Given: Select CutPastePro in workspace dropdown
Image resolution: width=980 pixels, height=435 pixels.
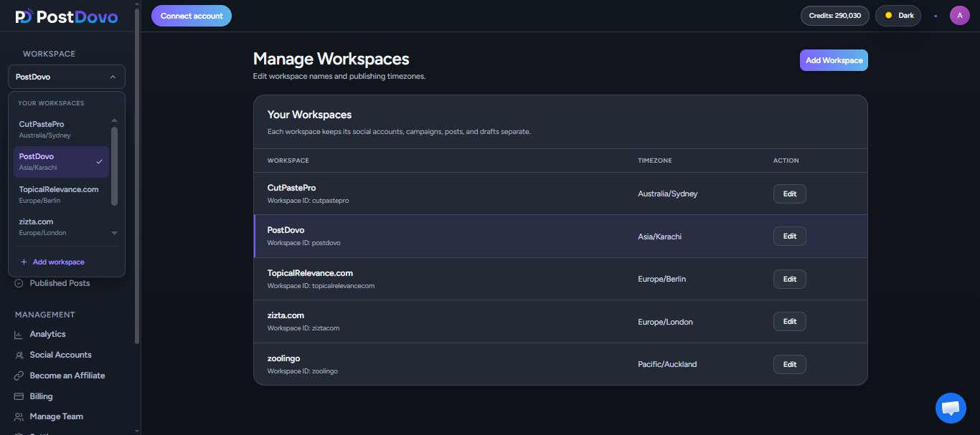Looking at the screenshot, I should [x=61, y=129].
